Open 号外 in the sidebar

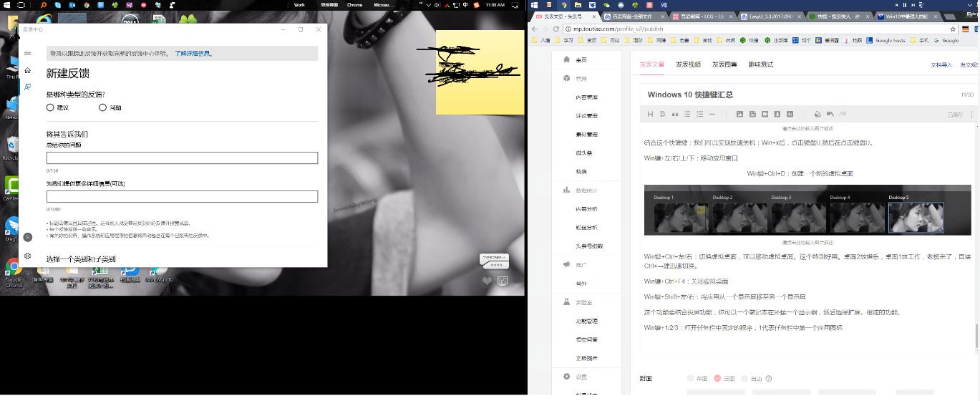click(x=581, y=284)
